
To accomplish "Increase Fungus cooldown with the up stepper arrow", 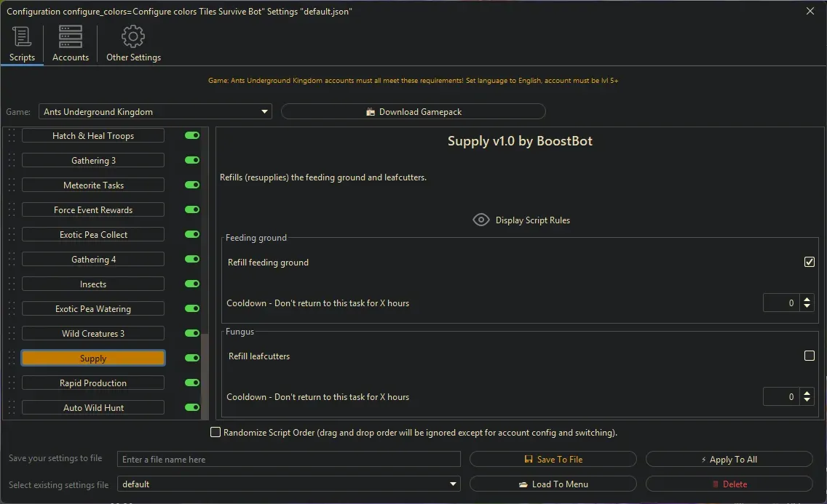I will pos(807,392).
